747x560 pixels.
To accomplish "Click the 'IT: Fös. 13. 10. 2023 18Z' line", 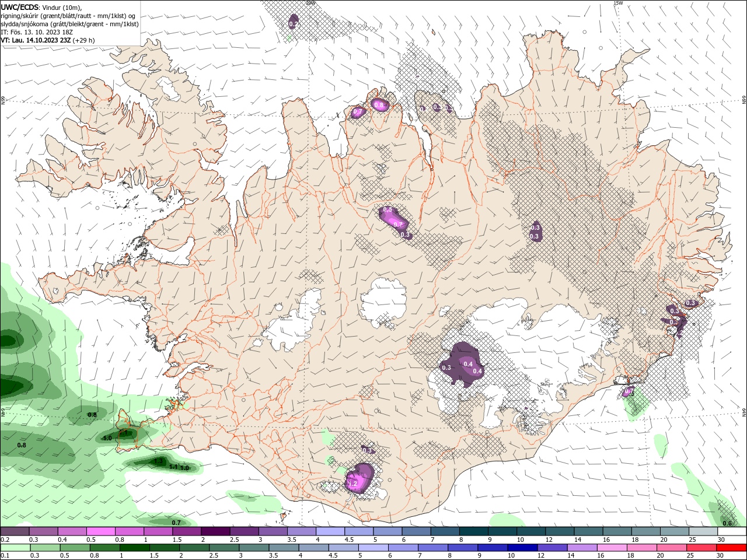I will [36, 32].
